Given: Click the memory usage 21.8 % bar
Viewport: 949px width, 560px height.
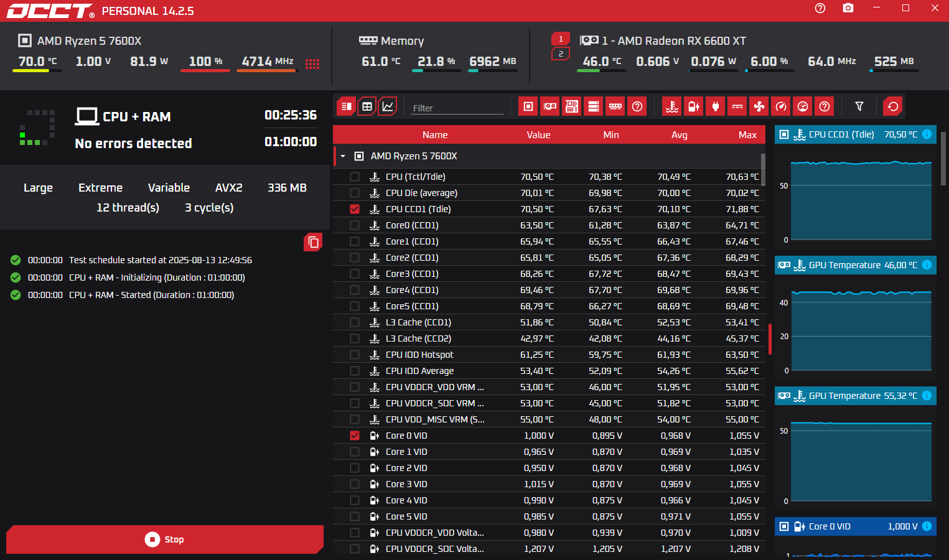Looking at the screenshot, I should click(x=436, y=71).
